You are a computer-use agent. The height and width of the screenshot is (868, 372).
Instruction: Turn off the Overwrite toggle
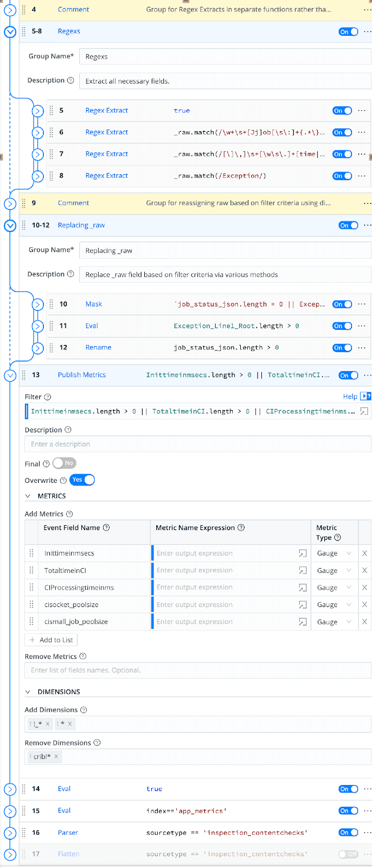[82, 480]
